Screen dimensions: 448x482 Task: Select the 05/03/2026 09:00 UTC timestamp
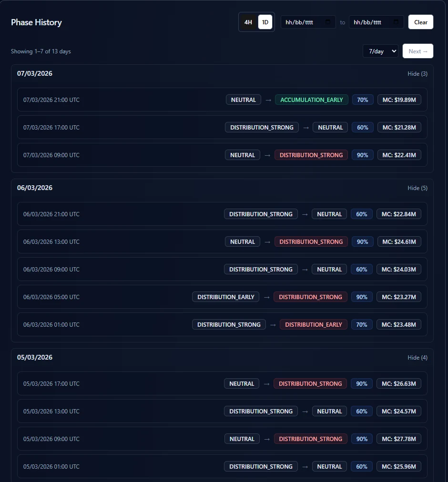click(x=51, y=439)
